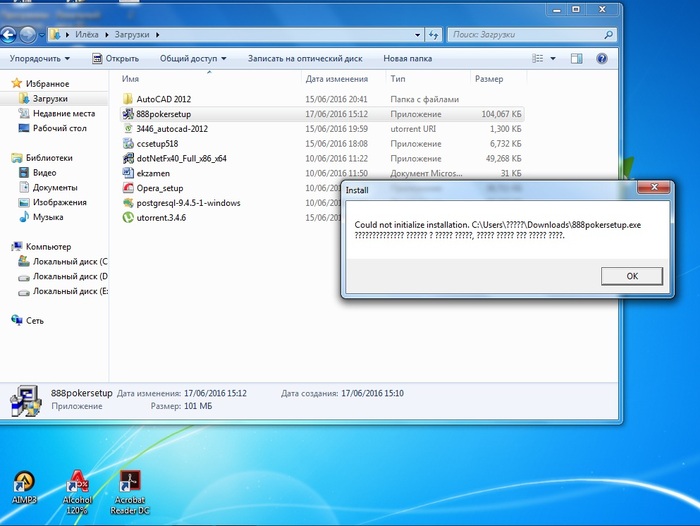Select the 888pokersetup application file
This screenshot has width=700, height=526.
point(163,114)
